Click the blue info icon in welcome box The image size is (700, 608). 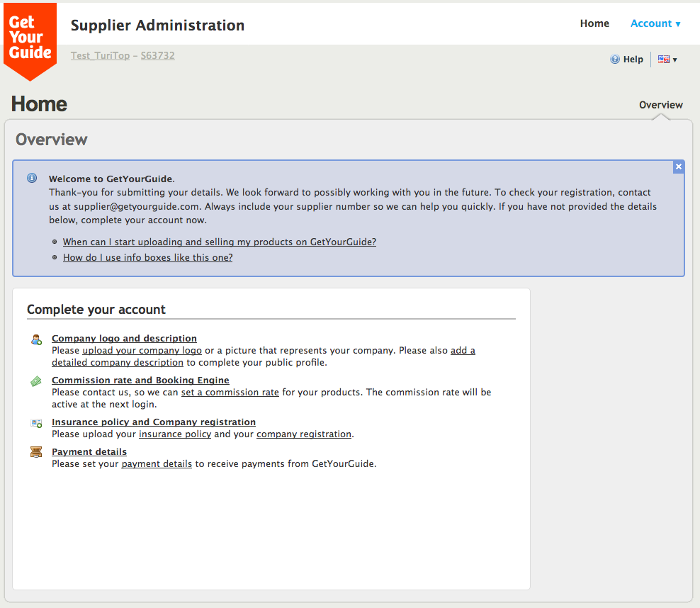point(32,179)
